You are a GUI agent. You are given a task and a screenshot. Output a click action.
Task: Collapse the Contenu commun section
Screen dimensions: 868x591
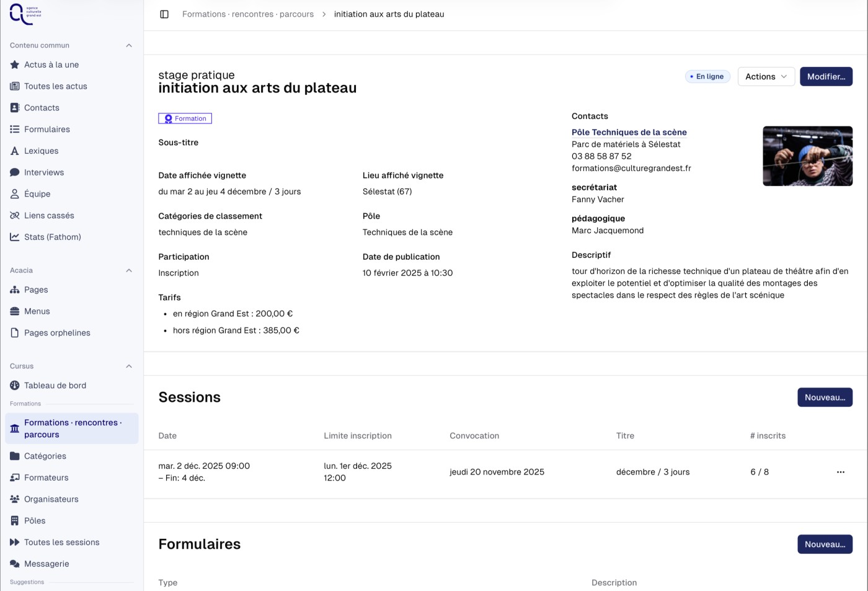[129, 45]
